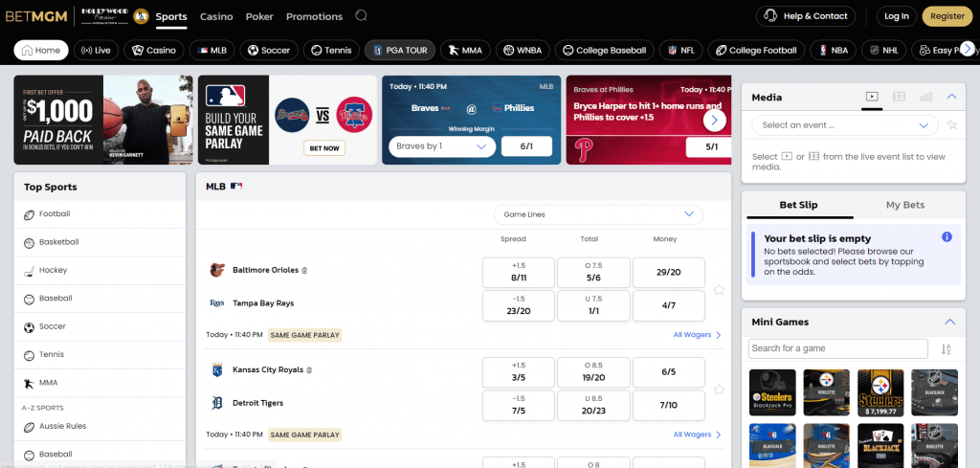Image resolution: width=980 pixels, height=468 pixels.
Task: Select the Tennis chip
Action: [331, 50]
